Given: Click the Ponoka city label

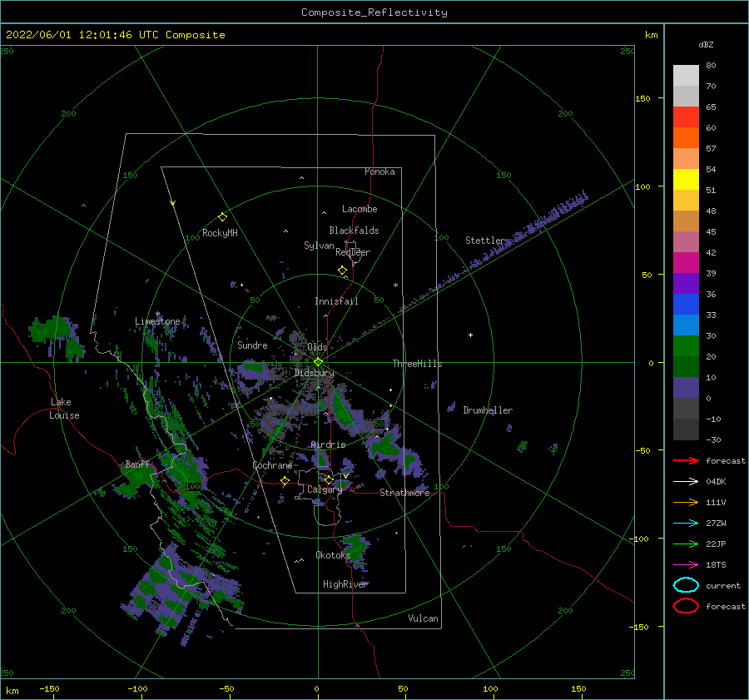Looking at the screenshot, I should (379, 171).
